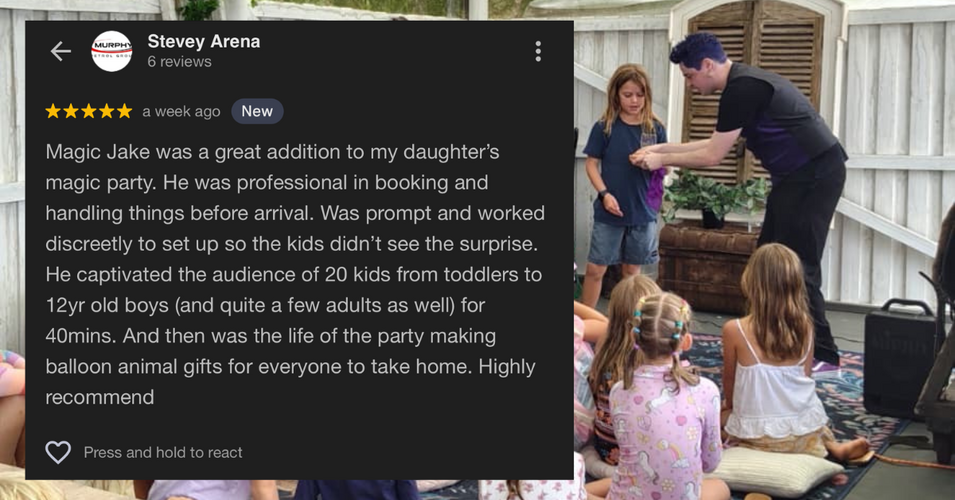
Task: Open the three-dot more options menu
Action: pyautogui.click(x=538, y=51)
